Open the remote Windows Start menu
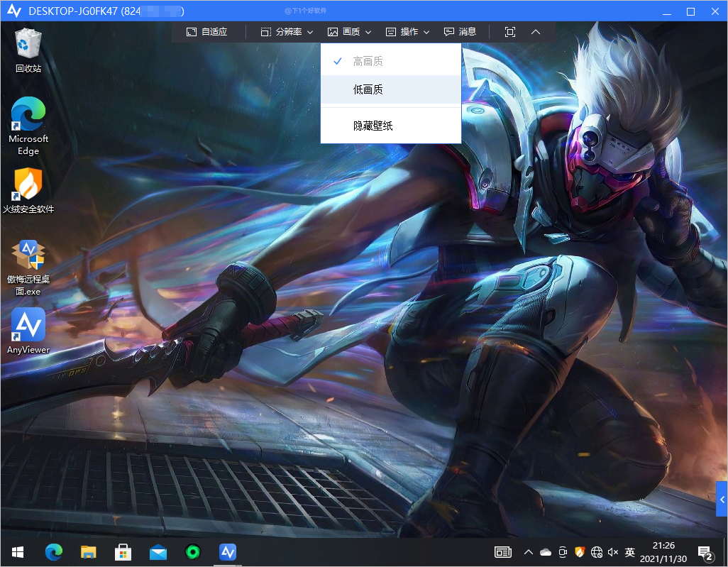This screenshot has height=567, width=728. tap(18, 552)
